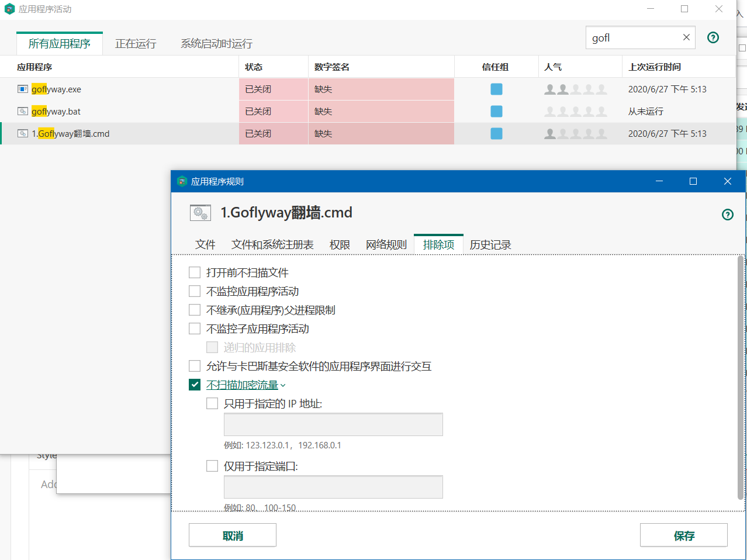Tick 允许与卡巴斯基安全软件的应用程序界面进行交互 checkbox

coord(195,366)
